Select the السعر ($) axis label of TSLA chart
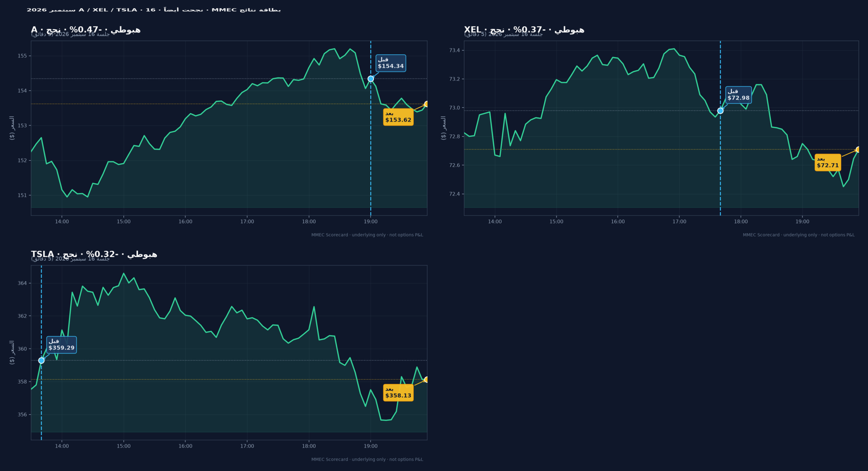868x471 pixels. (x=12, y=352)
